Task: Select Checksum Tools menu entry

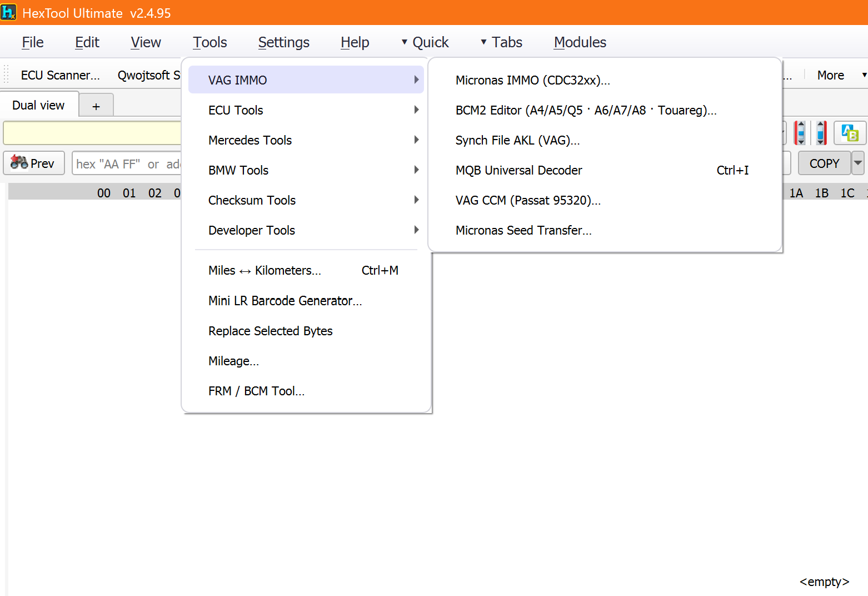Action: point(306,200)
